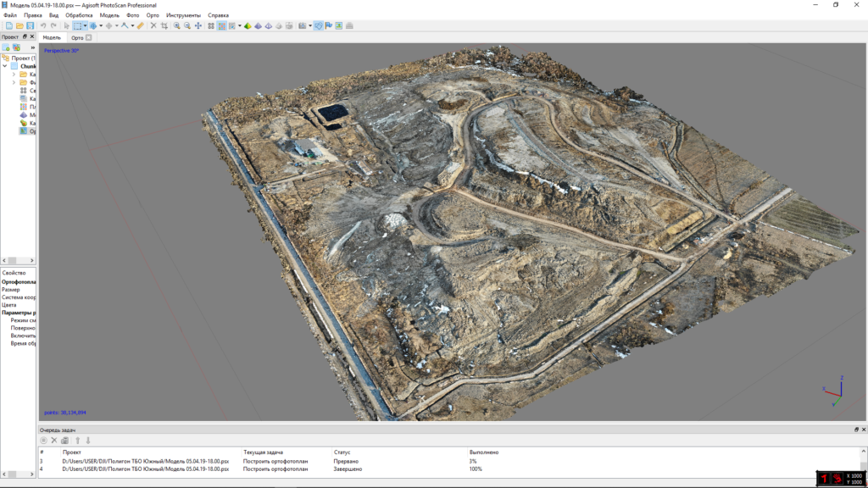This screenshot has height=488, width=868.
Task: Switch to the Орто tab
Action: (78, 37)
